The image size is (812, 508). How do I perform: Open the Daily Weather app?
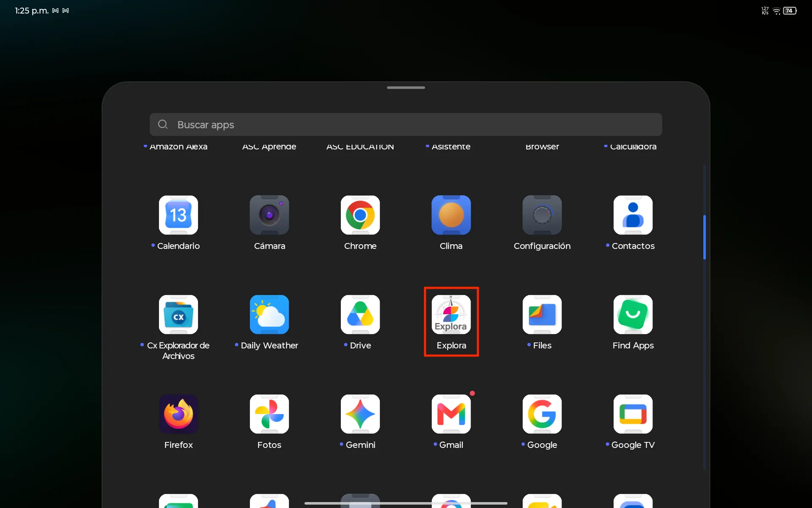pos(269,315)
